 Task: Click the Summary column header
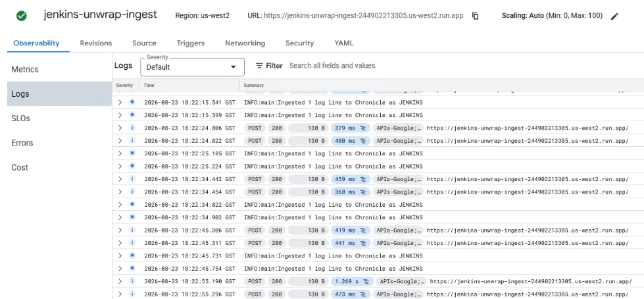(x=253, y=86)
